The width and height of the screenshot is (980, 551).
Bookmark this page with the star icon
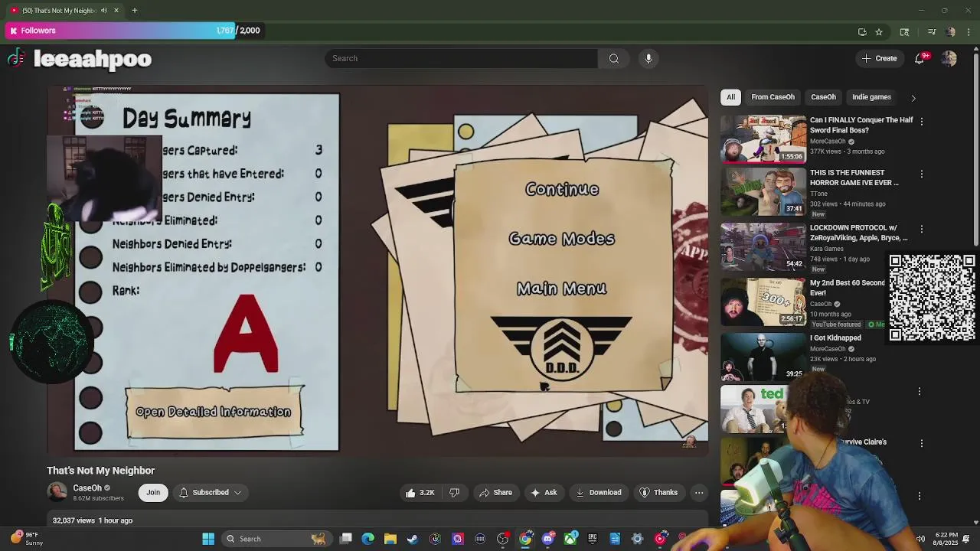(x=879, y=31)
